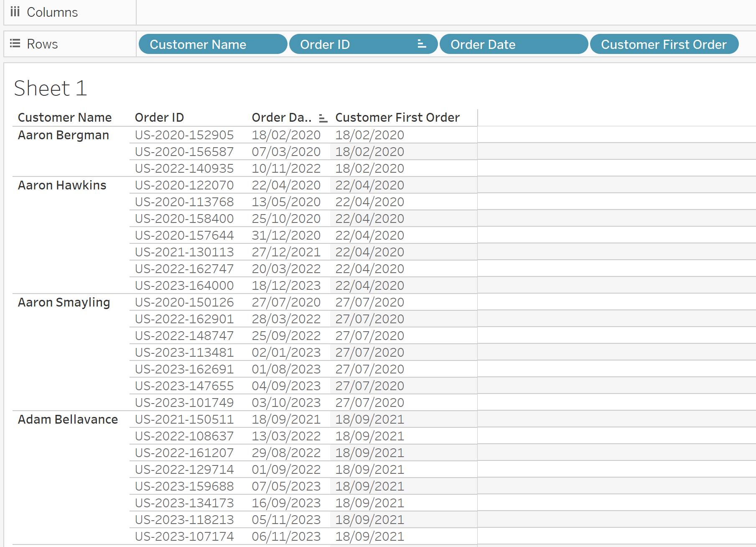Image resolution: width=756 pixels, height=547 pixels.
Task: Select the order date cell 18/12/2023
Action: click(x=287, y=285)
